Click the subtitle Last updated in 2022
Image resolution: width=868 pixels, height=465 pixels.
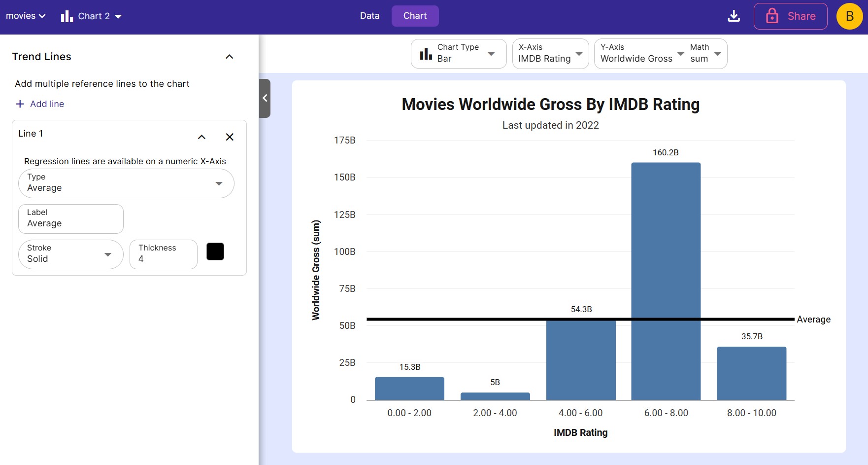click(550, 125)
